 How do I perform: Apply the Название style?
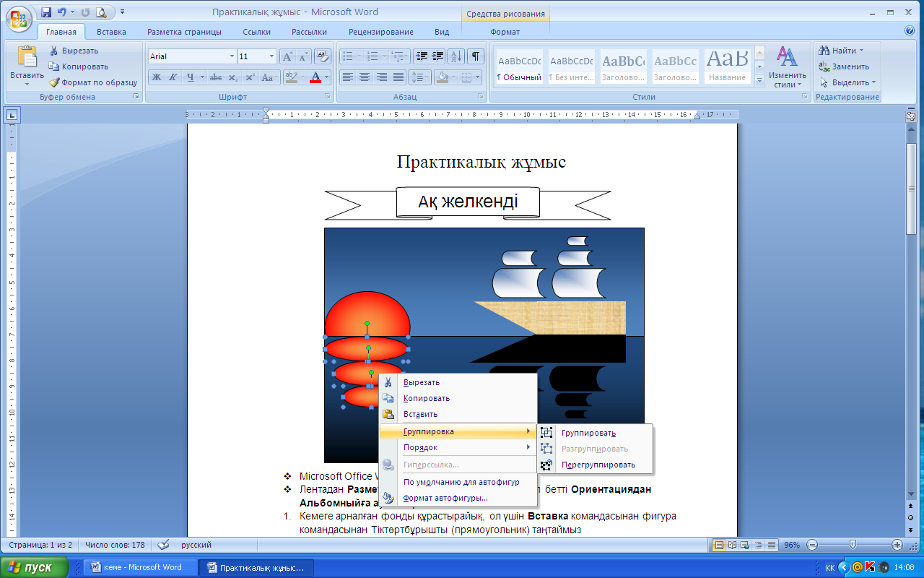pos(727,66)
